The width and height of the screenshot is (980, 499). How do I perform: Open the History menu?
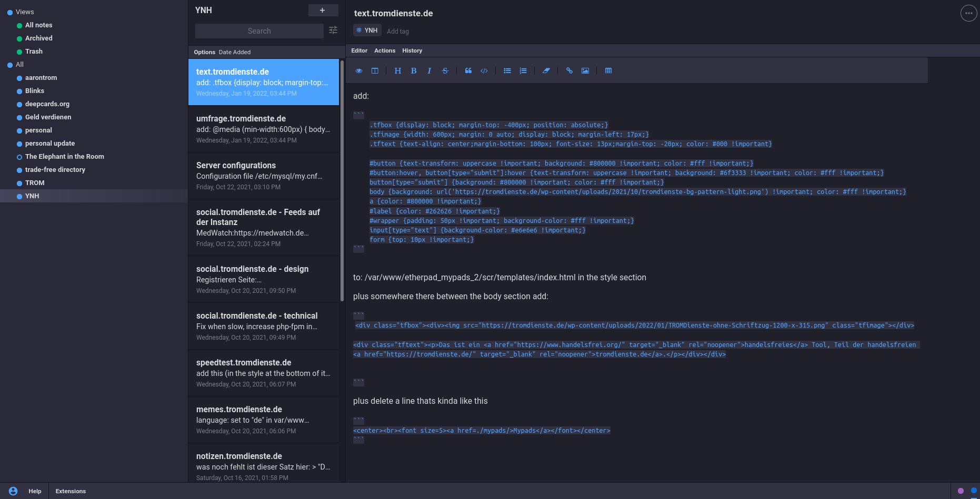click(412, 50)
